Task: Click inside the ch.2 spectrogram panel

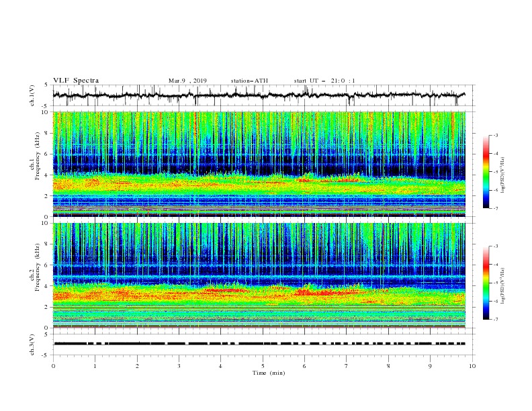Action: coord(259,275)
